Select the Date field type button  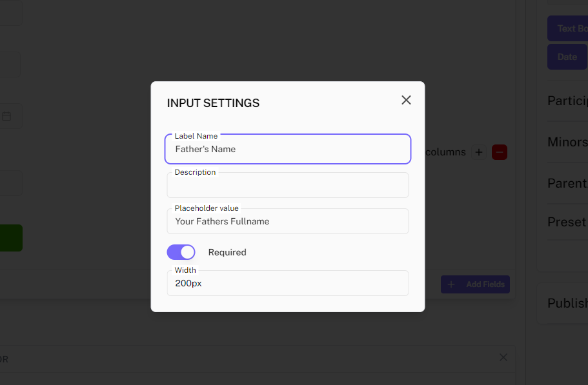click(567, 57)
